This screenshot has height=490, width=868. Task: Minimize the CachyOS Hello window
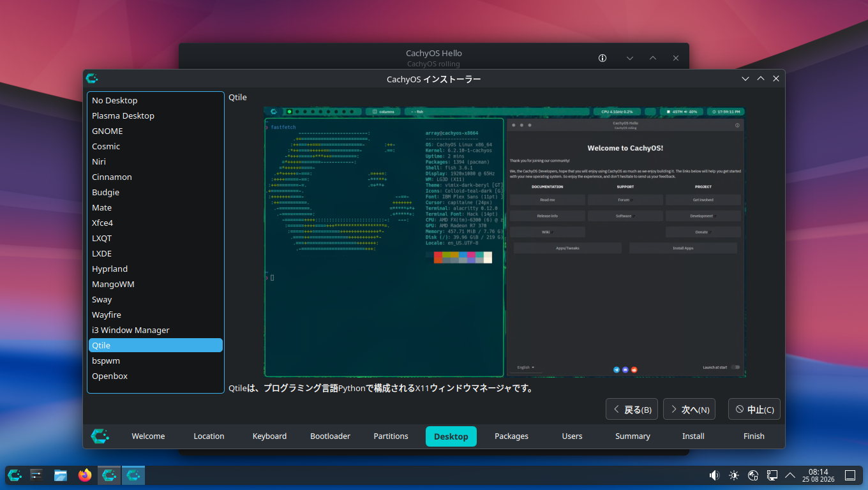(630, 58)
